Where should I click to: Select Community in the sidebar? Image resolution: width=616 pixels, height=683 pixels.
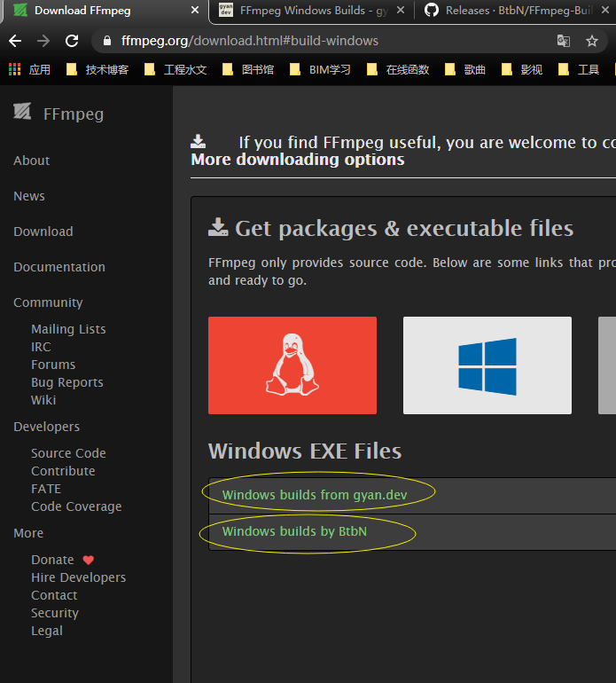[48, 302]
